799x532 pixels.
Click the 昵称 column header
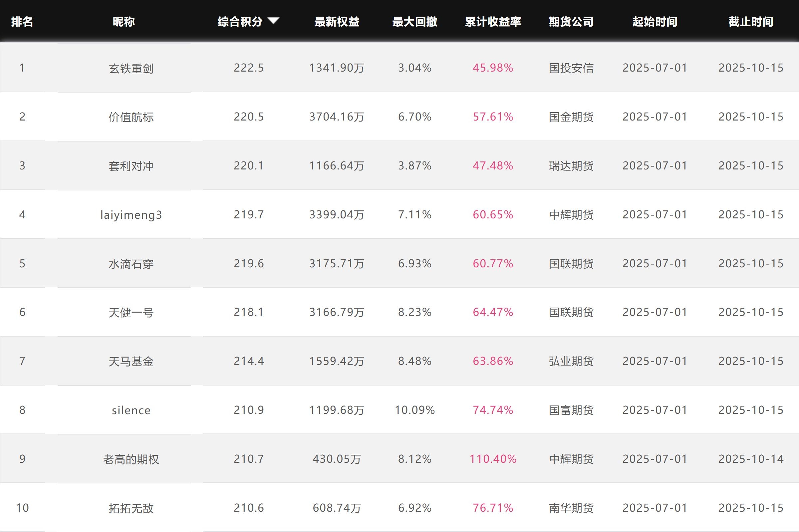(x=124, y=22)
